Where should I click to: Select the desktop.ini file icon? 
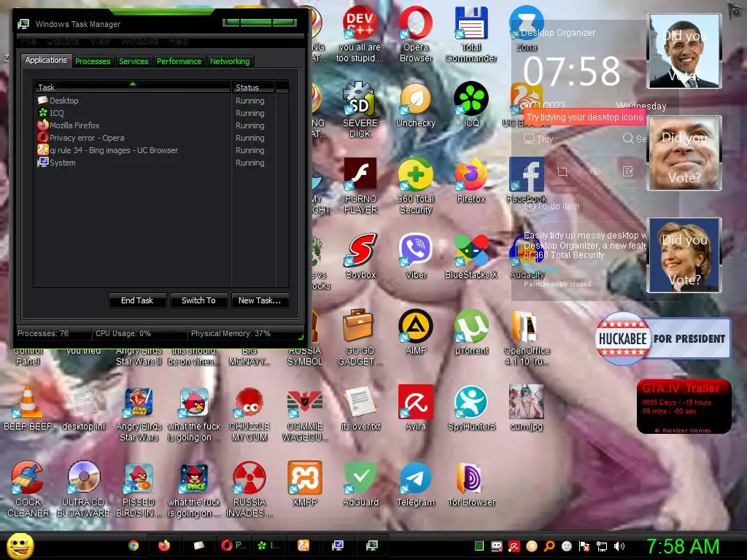pyautogui.click(x=83, y=408)
